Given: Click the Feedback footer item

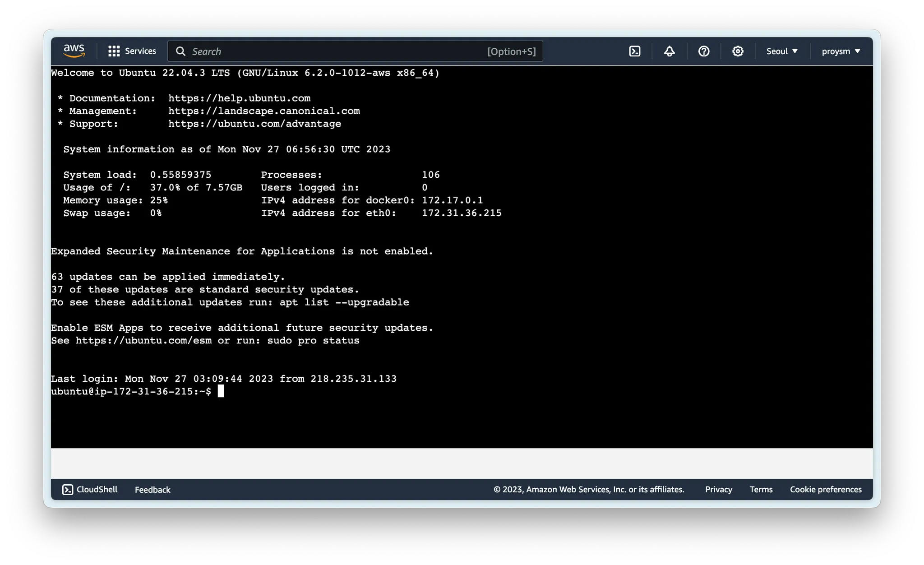Looking at the screenshot, I should 152,490.
